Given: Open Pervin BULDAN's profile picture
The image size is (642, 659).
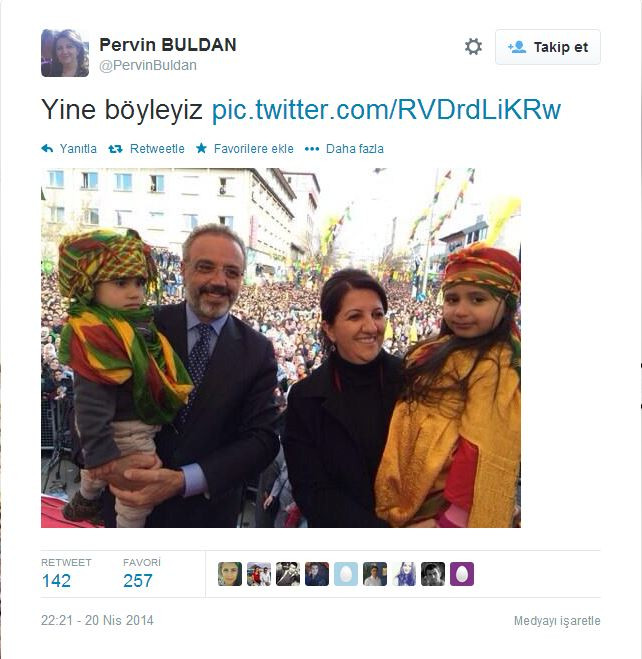Looking at the screenshot, I should (65, 53).
